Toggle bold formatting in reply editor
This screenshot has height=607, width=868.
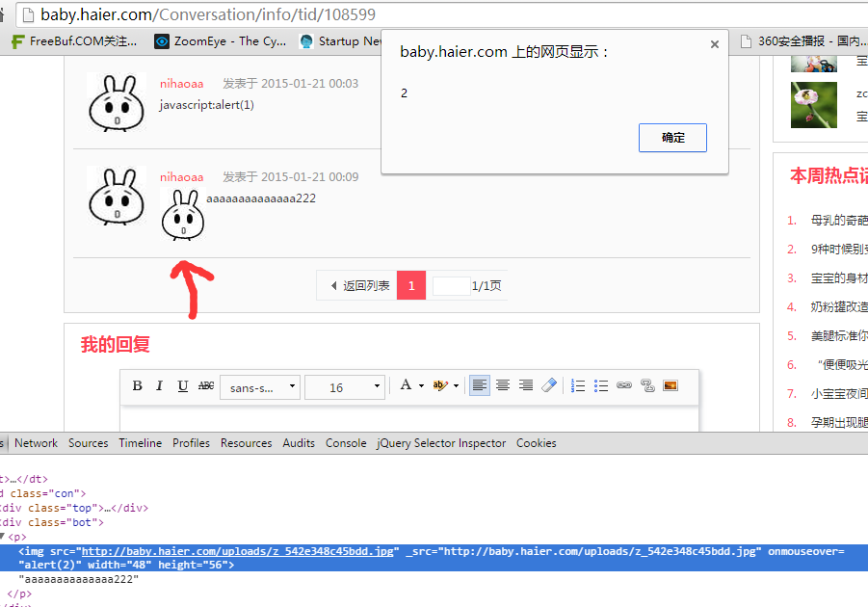tap(138, 386)
